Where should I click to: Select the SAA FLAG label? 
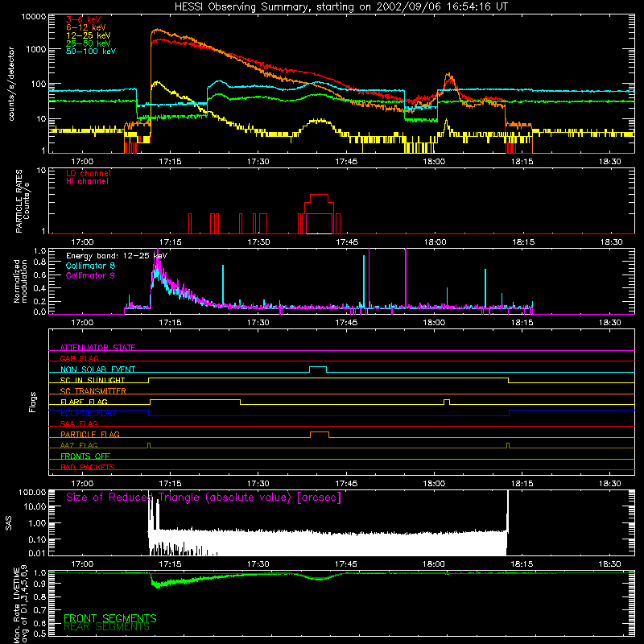coord(79,423)
